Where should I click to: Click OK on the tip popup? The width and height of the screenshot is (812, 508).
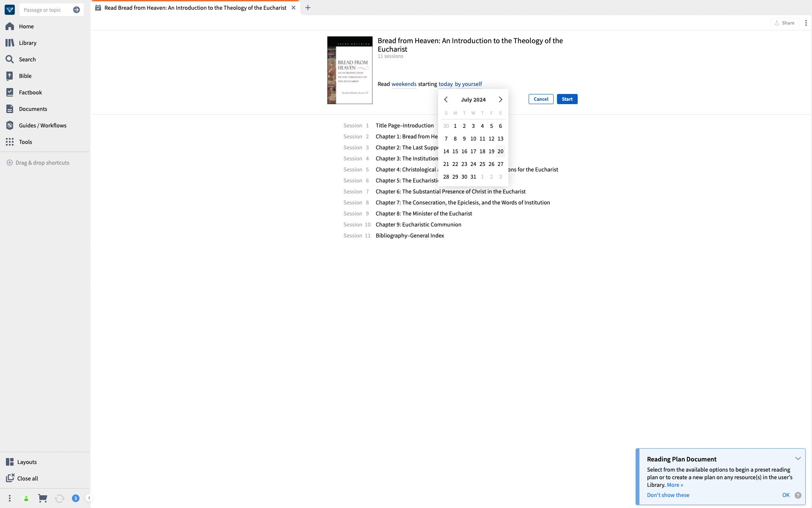(786, 495)
